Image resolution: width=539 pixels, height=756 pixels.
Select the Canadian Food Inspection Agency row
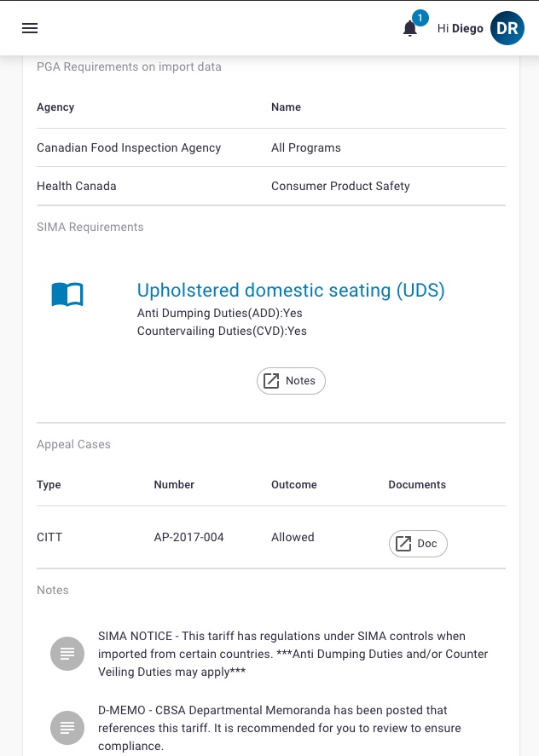[x=271, y=147]
